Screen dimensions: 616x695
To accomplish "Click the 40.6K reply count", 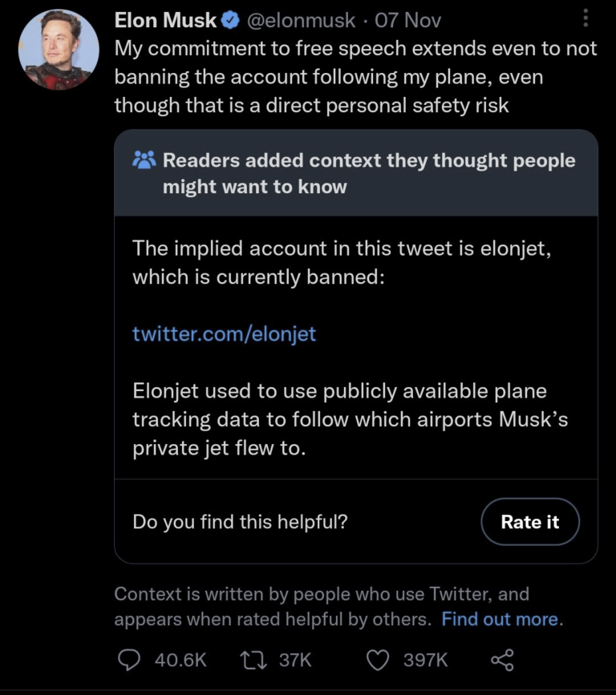I will pos(180,660).
